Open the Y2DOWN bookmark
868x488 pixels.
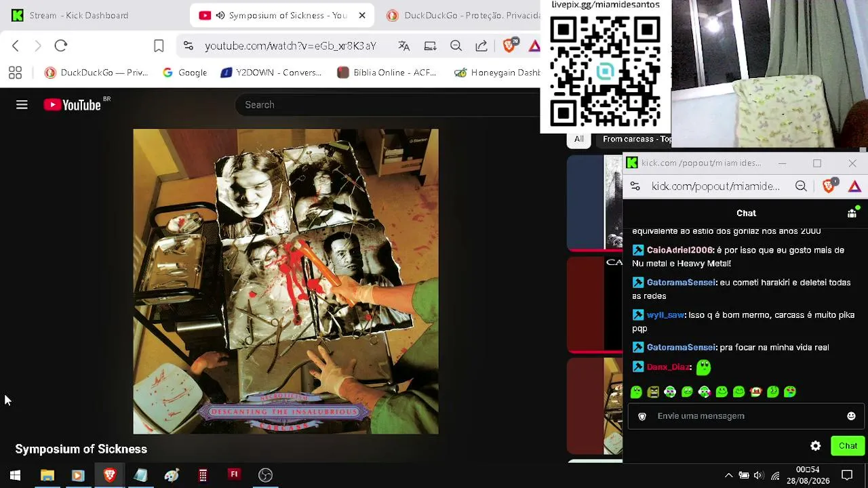click(271, 73)
